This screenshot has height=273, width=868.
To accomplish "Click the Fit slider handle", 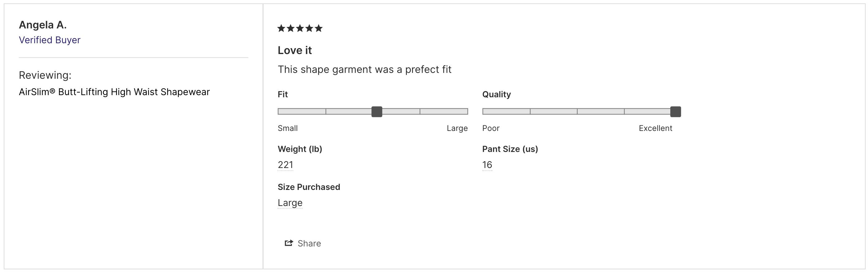I will coord(377,111).
